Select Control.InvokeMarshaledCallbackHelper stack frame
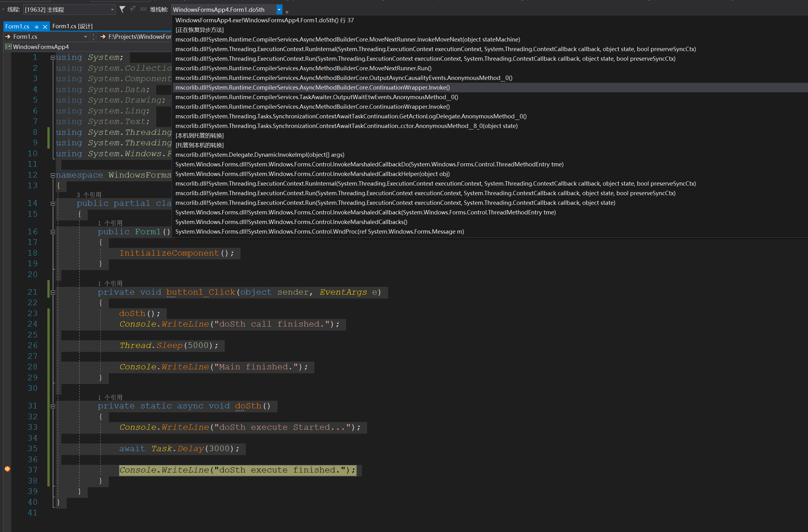Image resolution: width=808 pixels, height=532 pixels. (313, 174)
